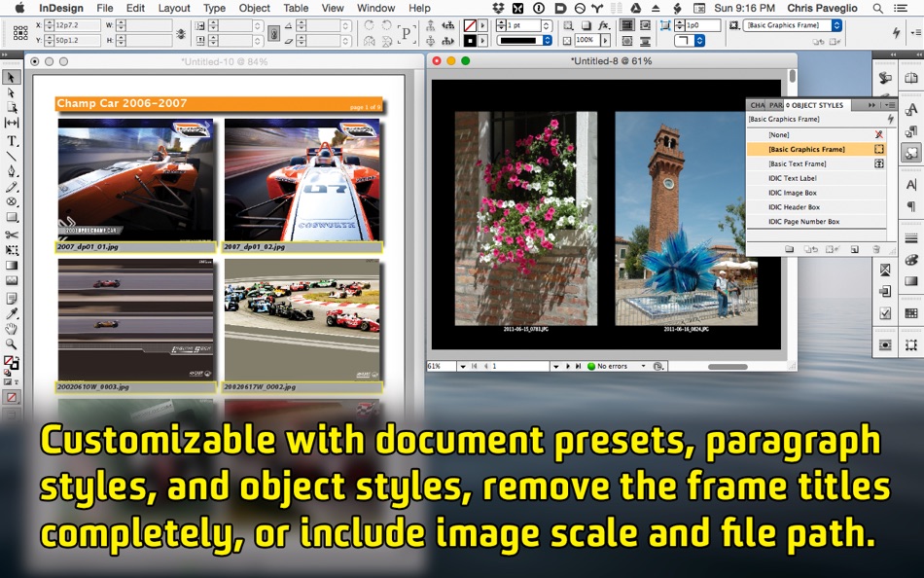Image resolution: width=924 pixels, height=578 pixels.
Task: Switch to the CHA character styles tab
Action: 758,105
